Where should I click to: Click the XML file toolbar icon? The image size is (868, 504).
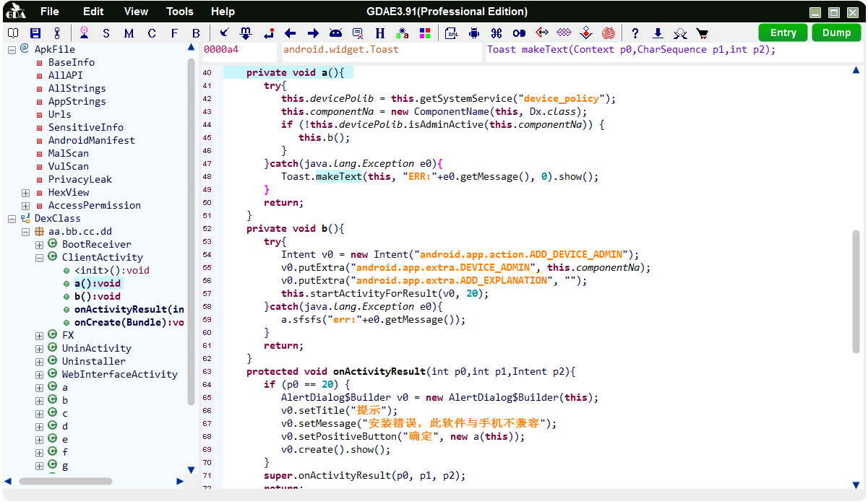(451, 33)
